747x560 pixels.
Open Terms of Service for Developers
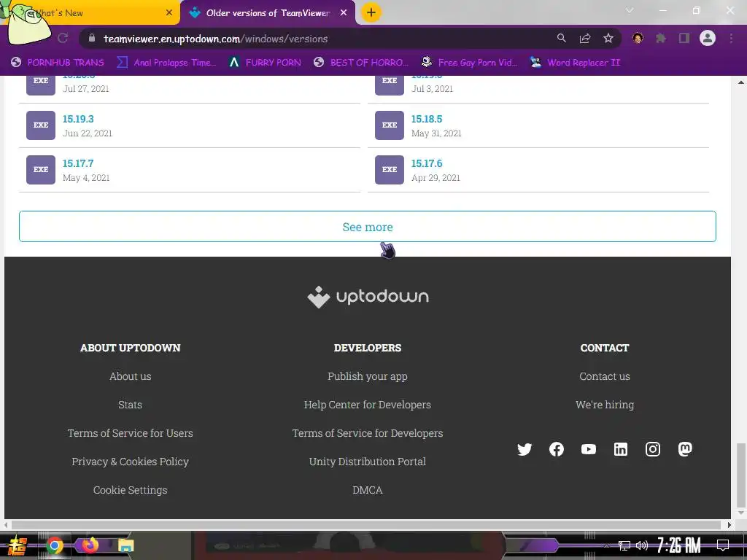click(368, 433)
